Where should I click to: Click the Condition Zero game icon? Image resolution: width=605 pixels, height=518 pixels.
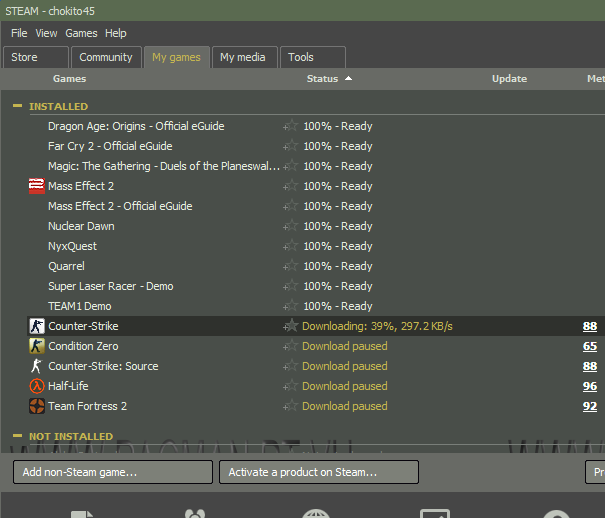click(37, 346)
